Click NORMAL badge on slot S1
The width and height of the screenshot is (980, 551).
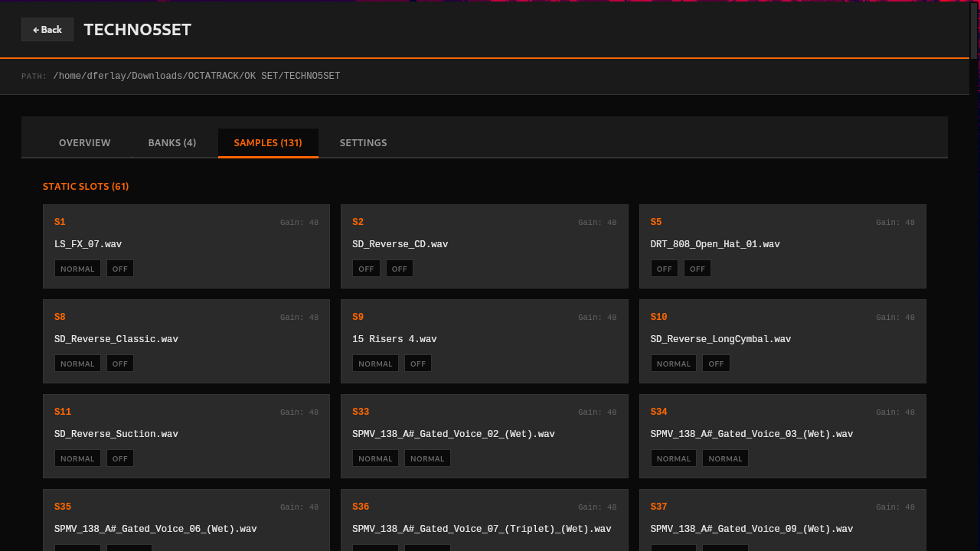pos(77,269)
